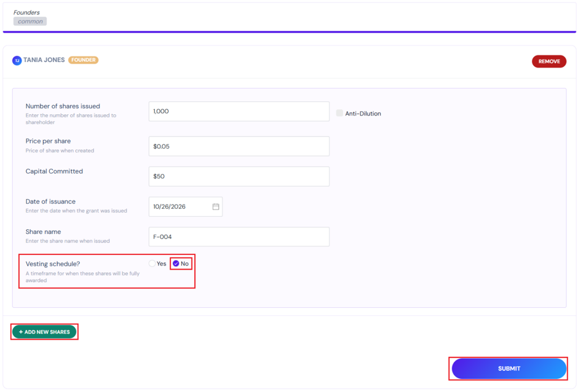Viewport: 578px width, 392px height.
Task: Click the Capital Committed field
Action: pos(239,176)
